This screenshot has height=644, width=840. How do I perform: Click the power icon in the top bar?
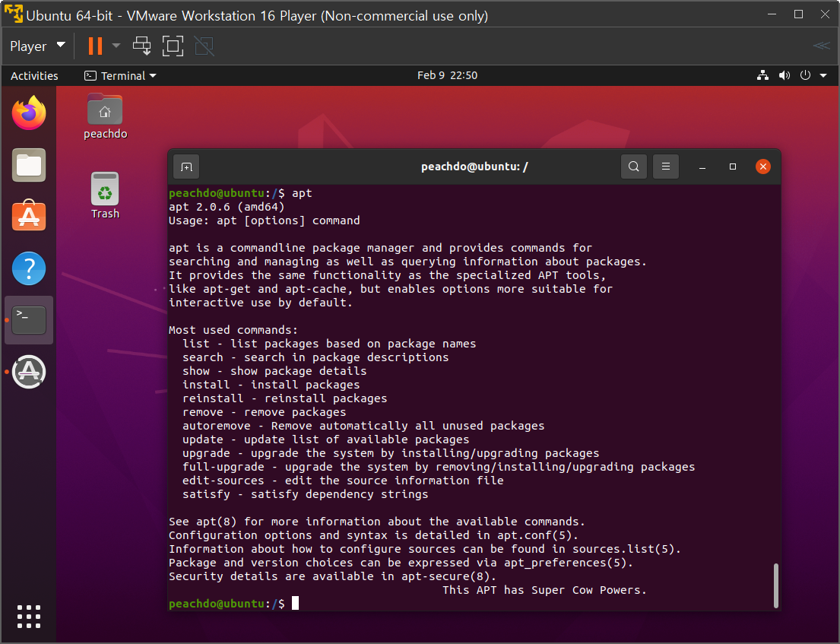pyautogui.click(x=805, y=75)
